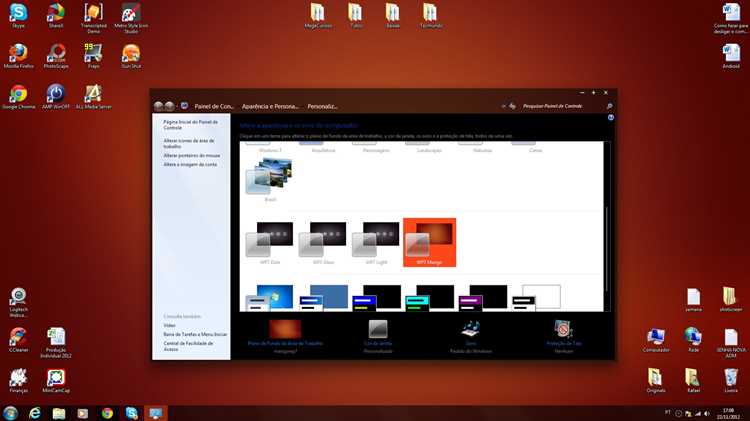Click the Personaliz... breadcrumb

click(322, 106)
